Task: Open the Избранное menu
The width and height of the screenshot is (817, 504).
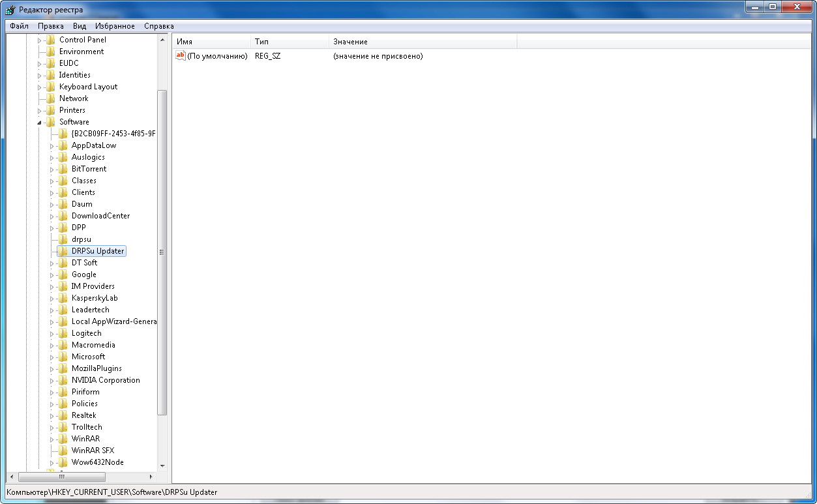Action: pos(115,26)
